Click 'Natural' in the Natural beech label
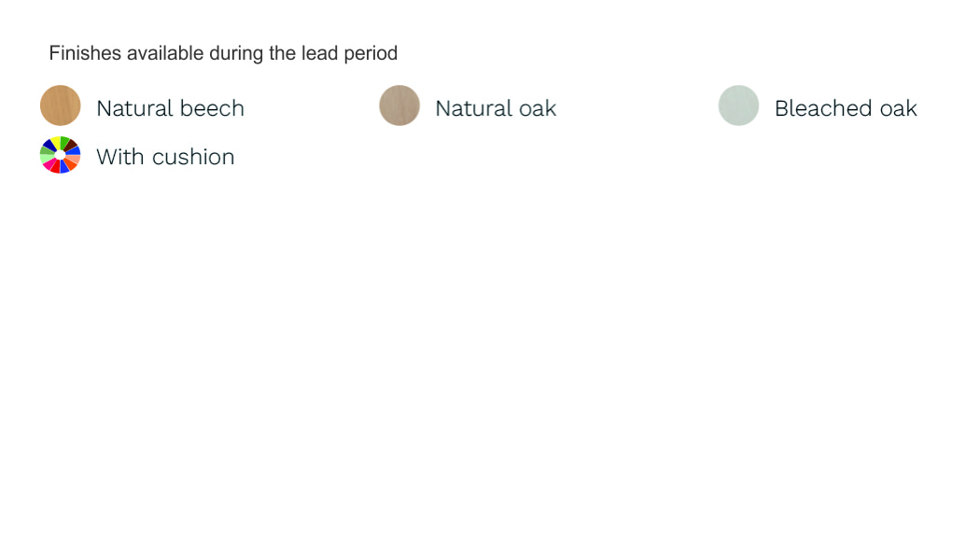Viewport: 980px width, 560px height. click(x=134, y=108)
